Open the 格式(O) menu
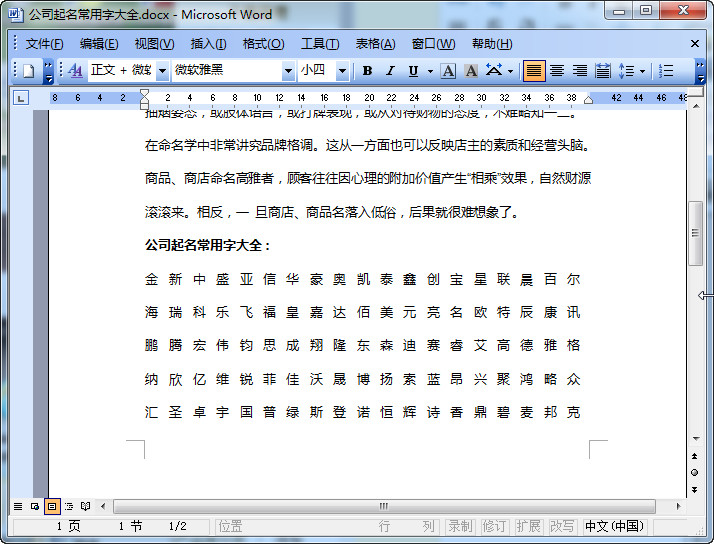This screenshot has height=544, width=714. (x=263, y=44)
